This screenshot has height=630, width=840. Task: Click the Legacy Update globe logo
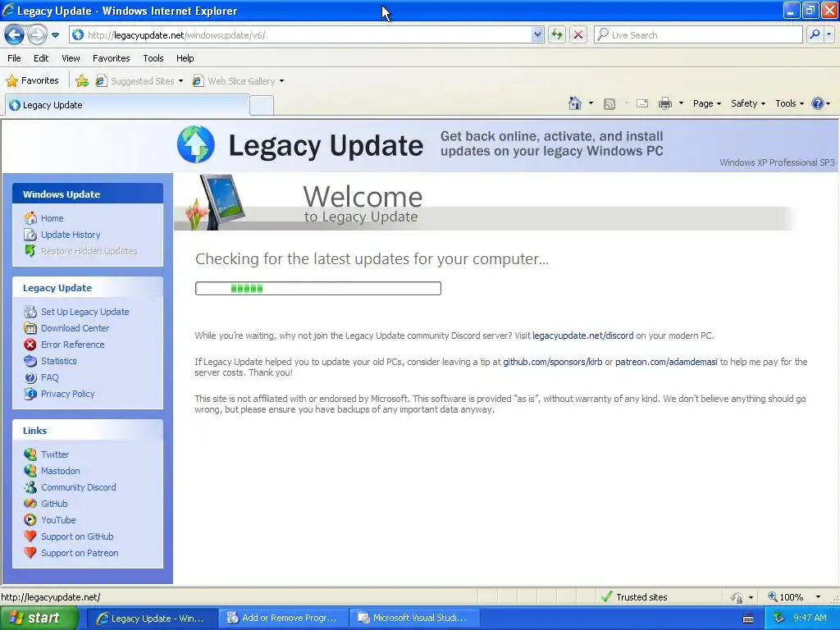[195, 144]
